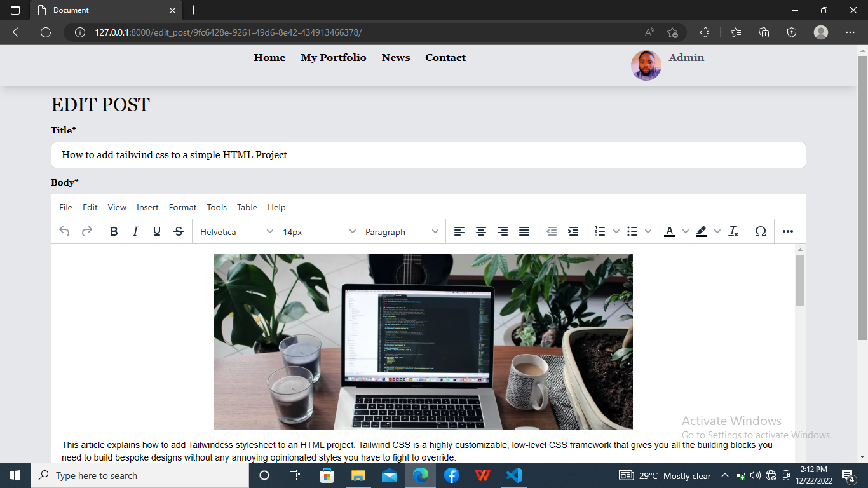
Task: Open My Portfolio page
Action: coord(334,57)
